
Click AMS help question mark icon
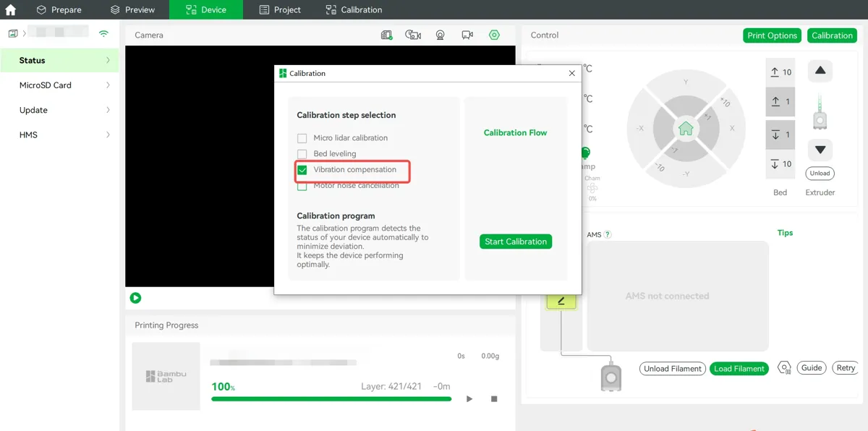pyautogui.click(x=608, y=234)
